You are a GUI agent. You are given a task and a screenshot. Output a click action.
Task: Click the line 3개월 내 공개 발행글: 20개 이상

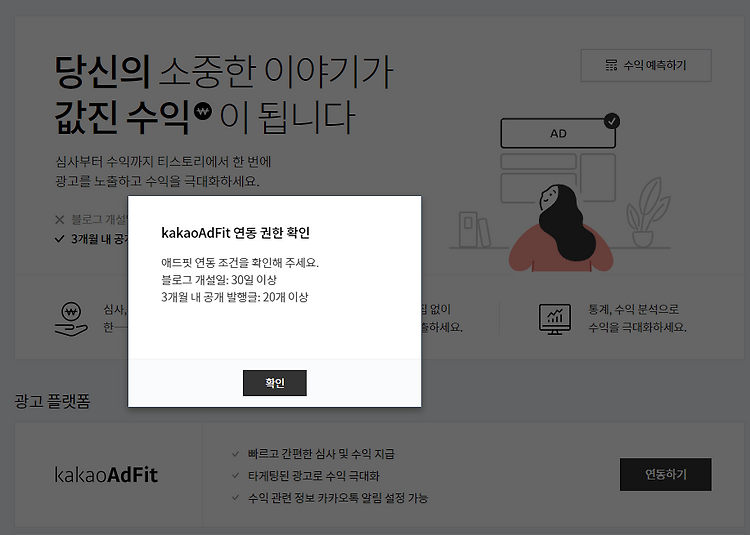235,297
